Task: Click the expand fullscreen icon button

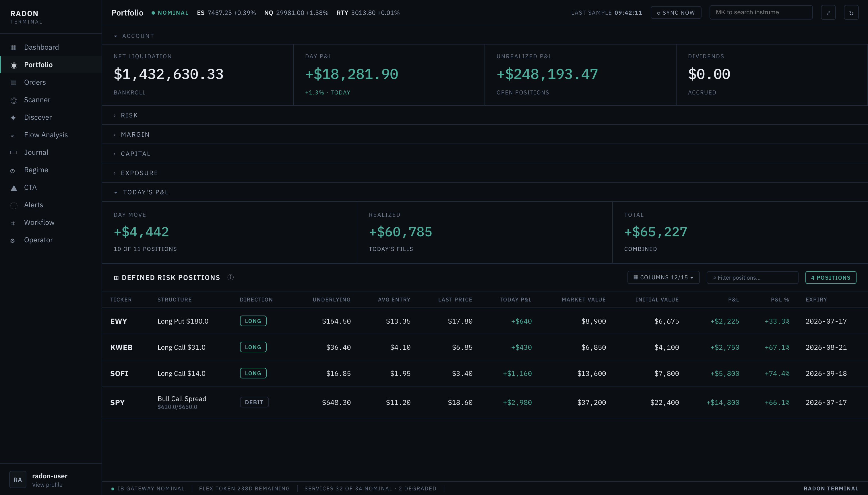Action: tap(828, 13)
